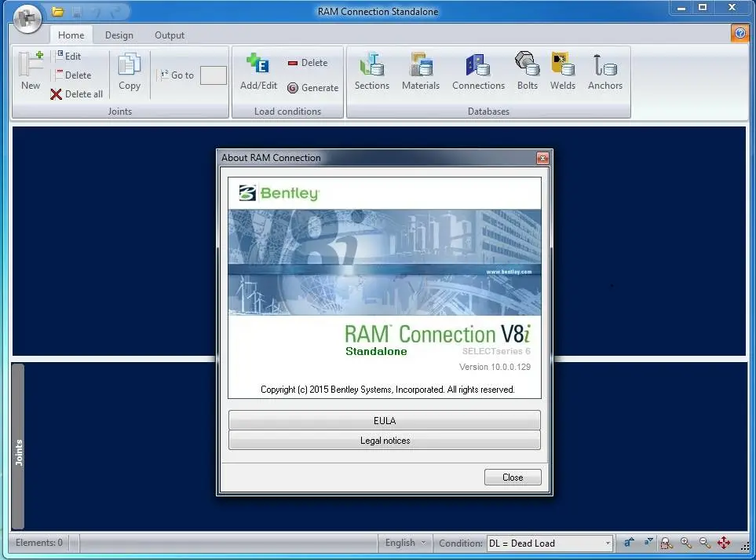Close the About RAM Connection dialog with X
The width and height of the screenshot is (756, 560).
[542, 158]
